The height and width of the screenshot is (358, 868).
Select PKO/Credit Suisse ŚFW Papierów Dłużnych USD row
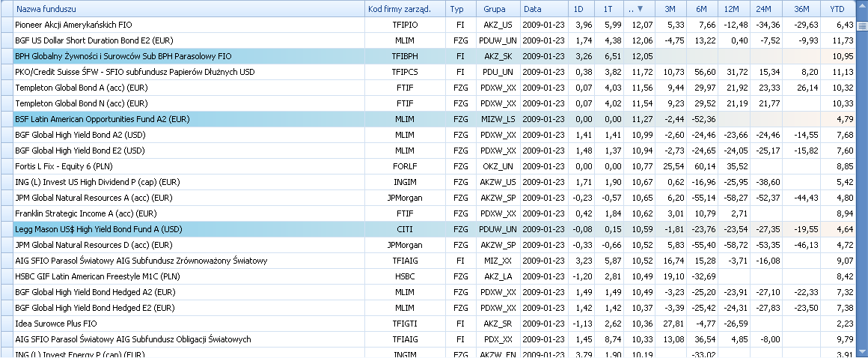435,72
